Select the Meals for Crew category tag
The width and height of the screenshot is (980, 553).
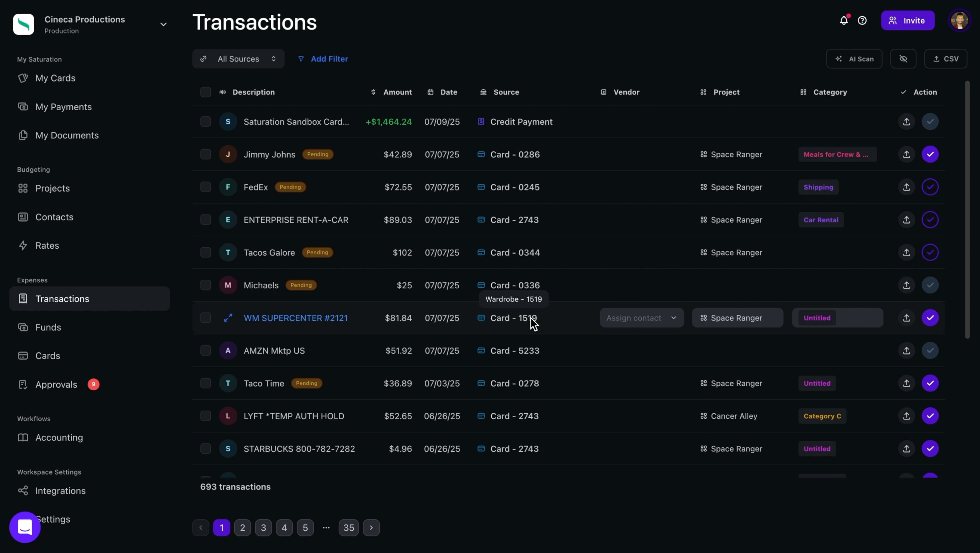(837, 154)
